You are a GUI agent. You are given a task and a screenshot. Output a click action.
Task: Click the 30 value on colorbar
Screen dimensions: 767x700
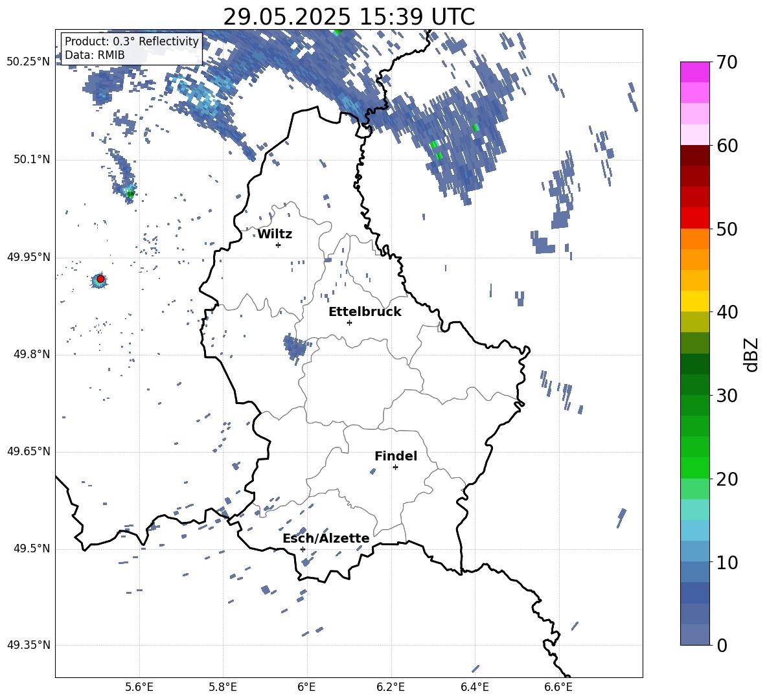[x=727, y=396]
